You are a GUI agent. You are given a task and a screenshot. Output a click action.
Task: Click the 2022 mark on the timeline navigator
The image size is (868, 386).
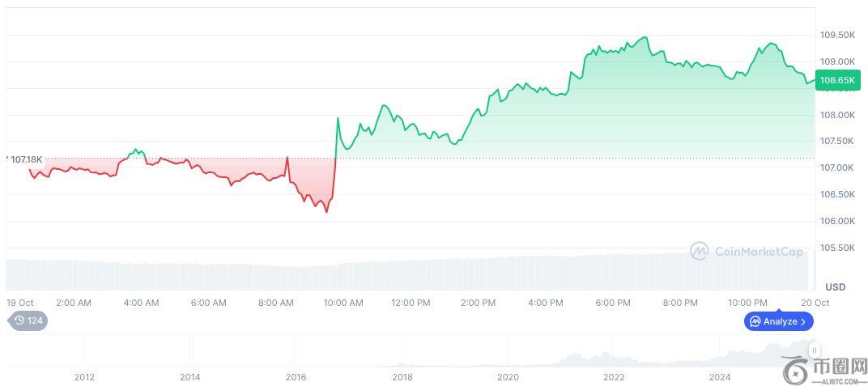(614, 377)
